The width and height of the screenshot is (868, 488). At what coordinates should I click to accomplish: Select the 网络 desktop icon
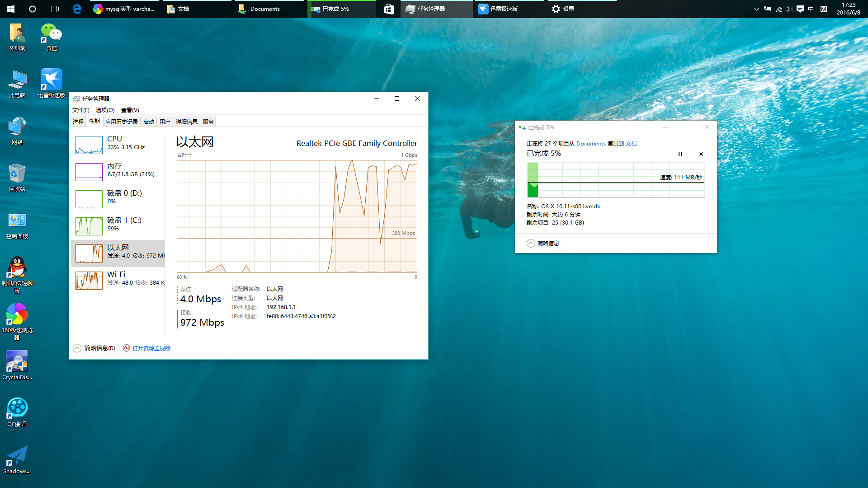coord(17,131)
